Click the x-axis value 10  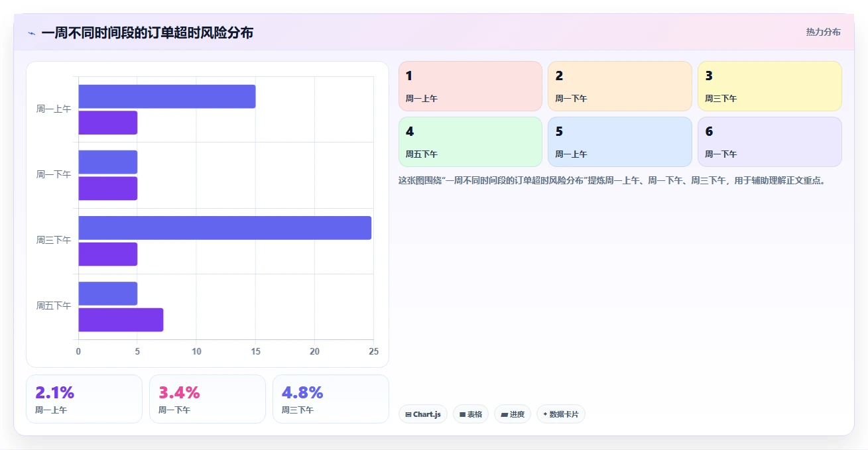tap(196, 351)
